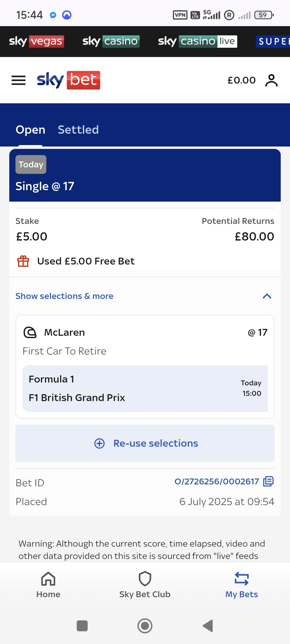Select the Open bets tab

(x=30, y=129)
